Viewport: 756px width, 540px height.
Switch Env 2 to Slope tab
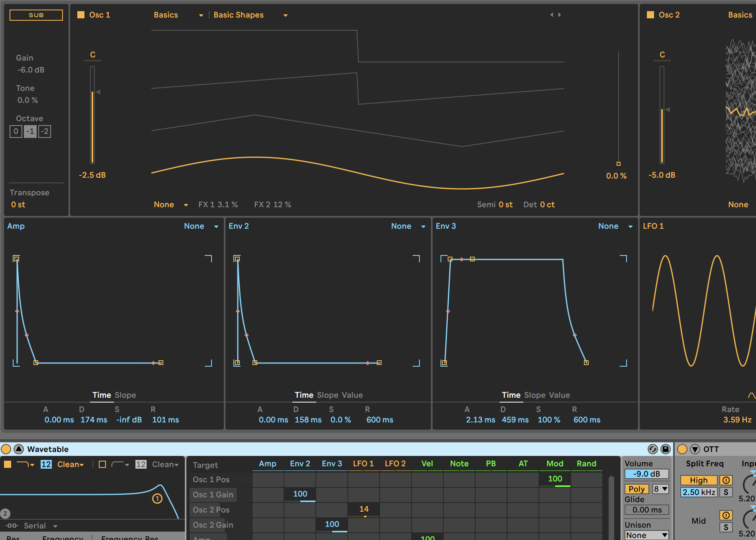(x=328, y=395)
